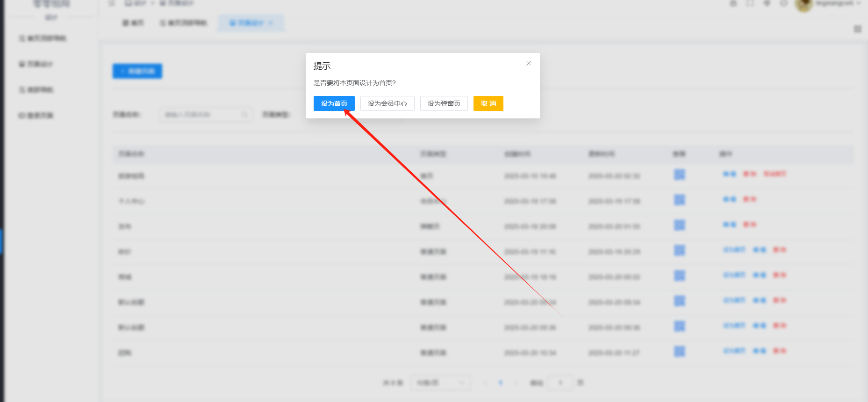Image resolution: width=868 pixels, height=402 pixels.
Task: Click the blue add button above the table
Action: click(x=137, y=71)
